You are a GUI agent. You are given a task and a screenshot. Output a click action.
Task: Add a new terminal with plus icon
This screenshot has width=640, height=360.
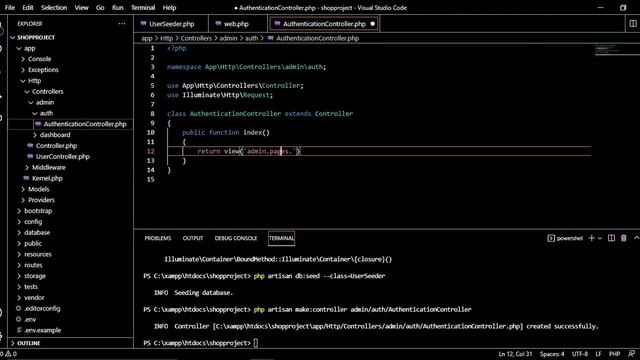tap(591, 238)
